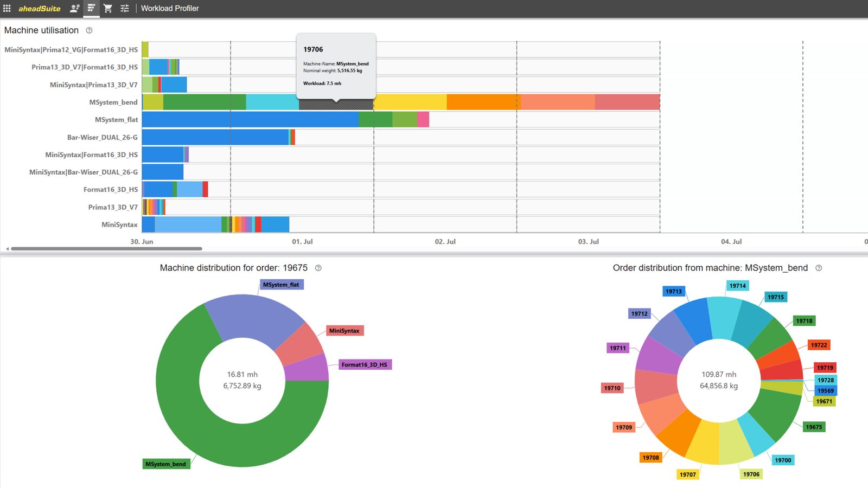
Task: Select the Prima13_3D_V7 machine label
Action: tap(113, 207)
